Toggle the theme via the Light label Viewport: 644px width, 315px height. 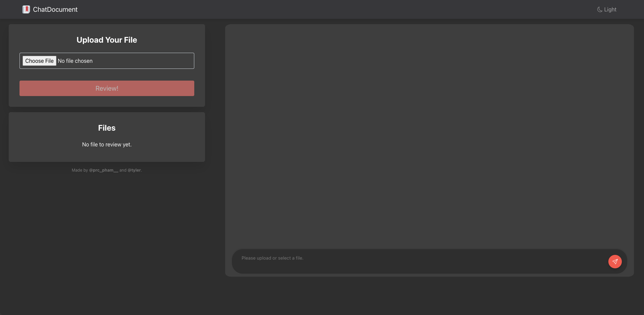point(610,9)
